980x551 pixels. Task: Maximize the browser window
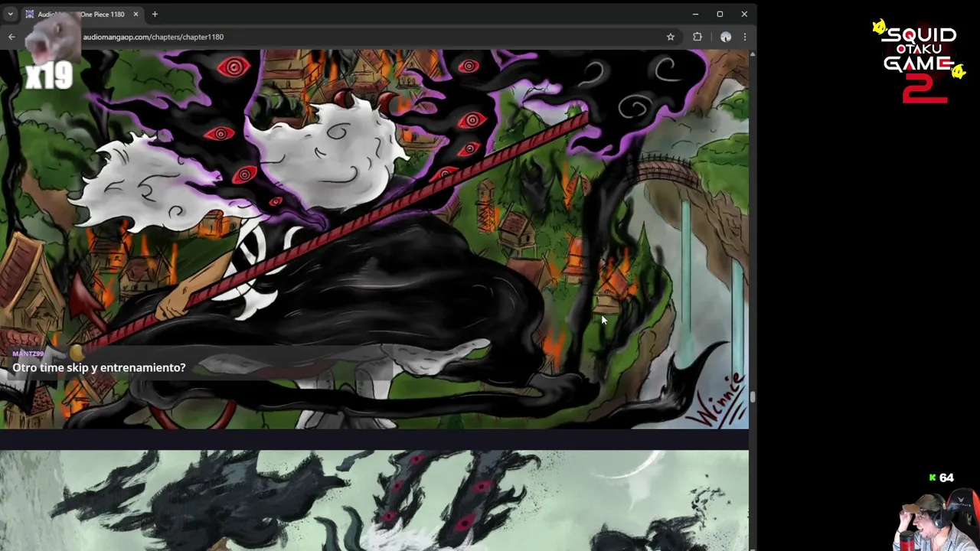[720, 14]
